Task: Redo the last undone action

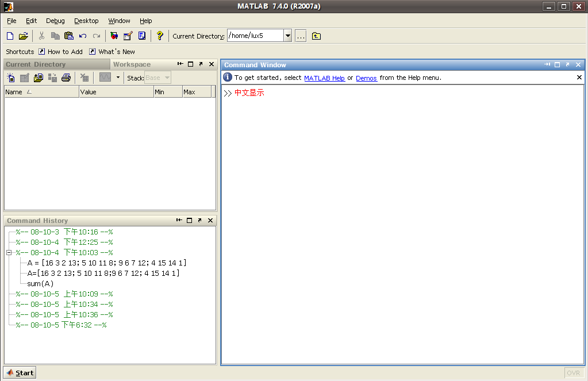Action: coord(97,36)
